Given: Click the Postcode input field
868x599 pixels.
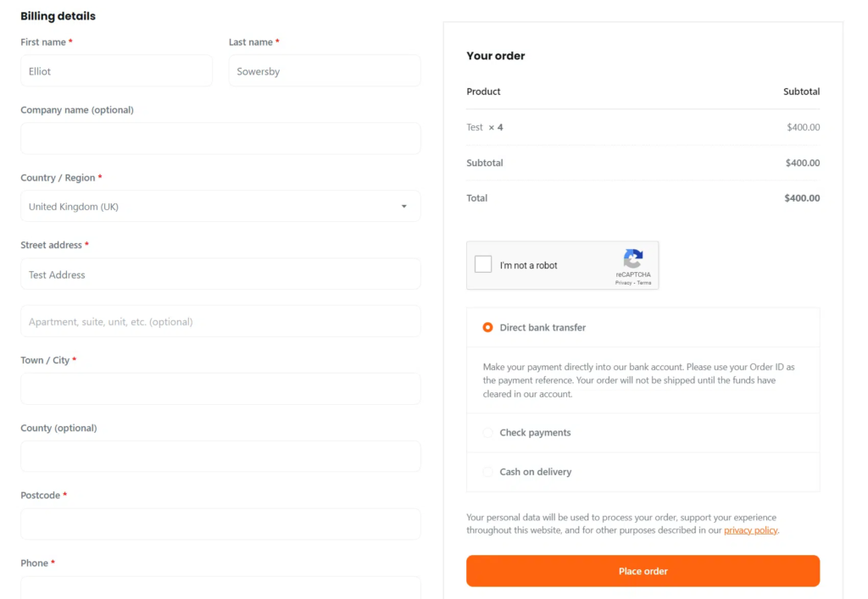Looking at the screenshot, I should (x=220, y=524).
